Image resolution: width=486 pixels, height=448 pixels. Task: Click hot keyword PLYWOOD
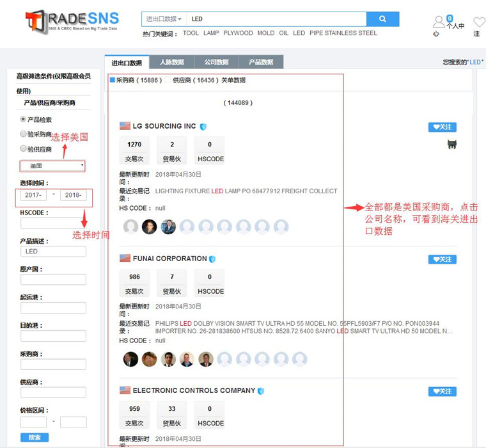coord(238,33)
